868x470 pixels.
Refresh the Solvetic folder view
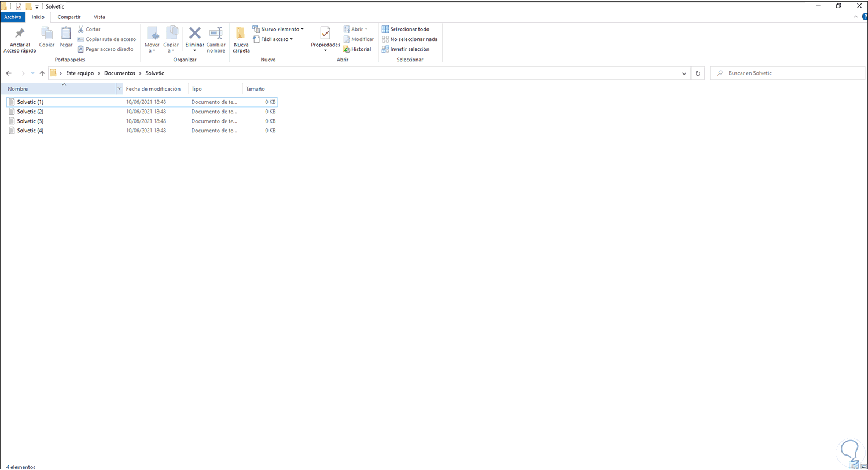tap(698, 73)
